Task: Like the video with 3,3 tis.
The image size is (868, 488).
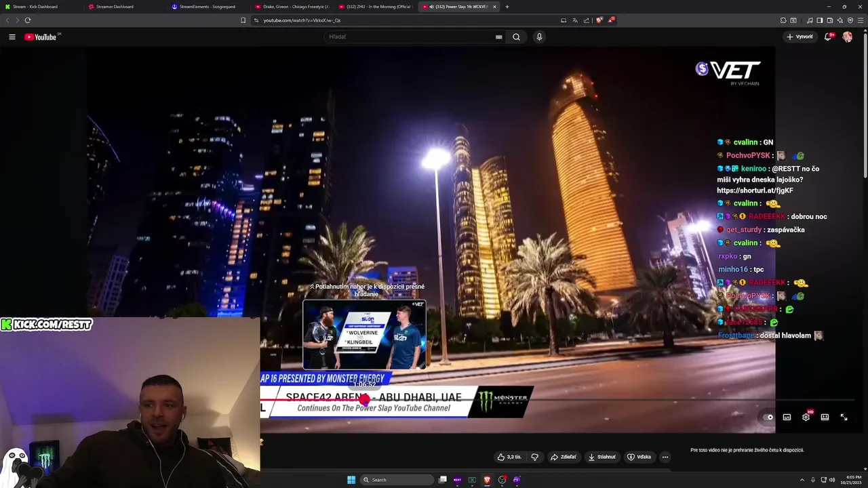Action: (509, 457)
